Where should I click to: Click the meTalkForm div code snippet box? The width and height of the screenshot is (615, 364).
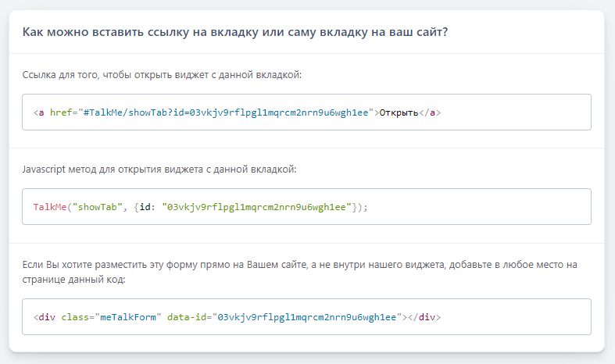pyautogui.click(x=306, y=317)
